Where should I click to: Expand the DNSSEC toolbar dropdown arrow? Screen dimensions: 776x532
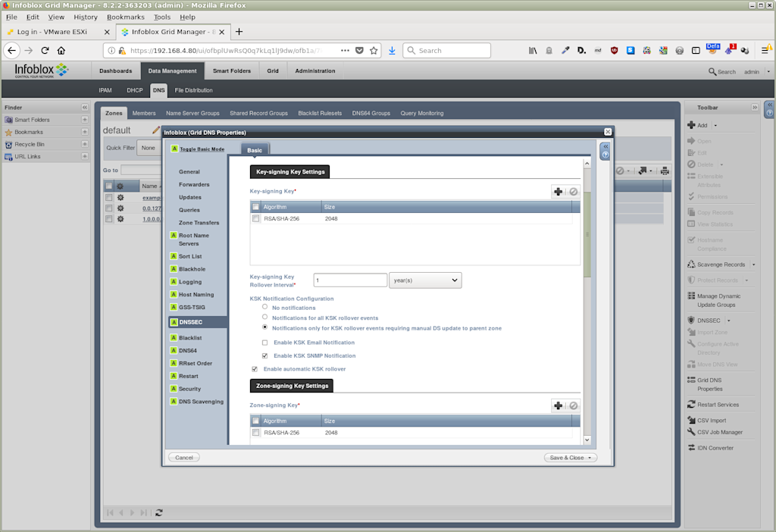tap(728, 321)
